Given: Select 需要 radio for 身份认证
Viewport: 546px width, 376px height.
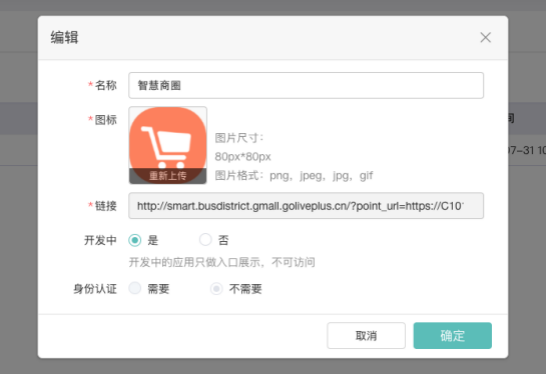Looking at the screenshot, I should [135, 288].
